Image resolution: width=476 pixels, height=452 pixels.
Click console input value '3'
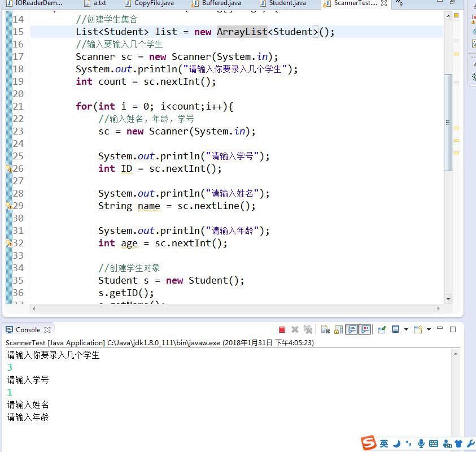[10, 367]
